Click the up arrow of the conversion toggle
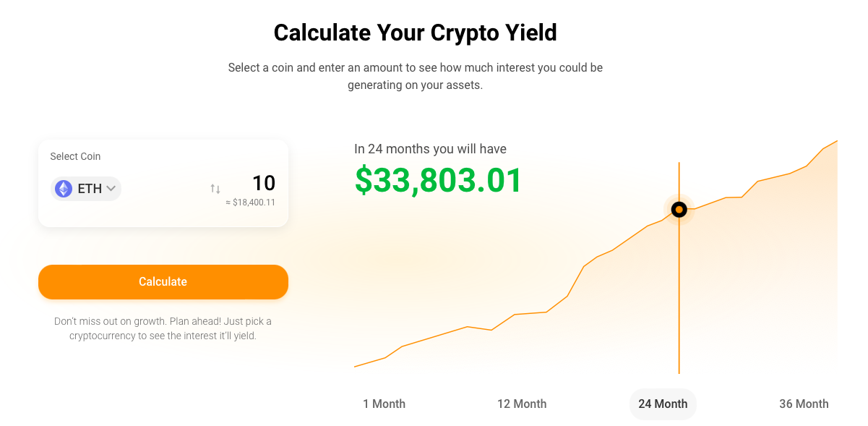The image size is (868, 426). (212, 187)
